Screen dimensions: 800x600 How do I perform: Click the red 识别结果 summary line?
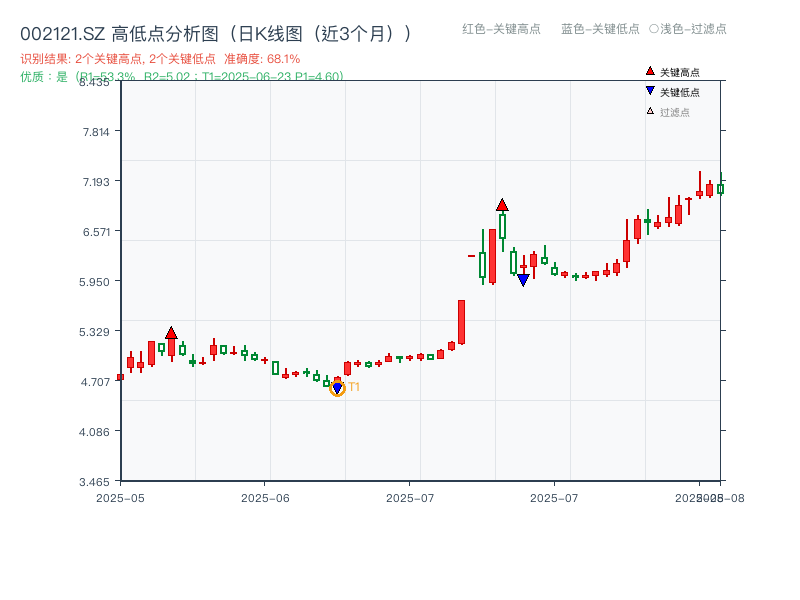click(160, 59)
